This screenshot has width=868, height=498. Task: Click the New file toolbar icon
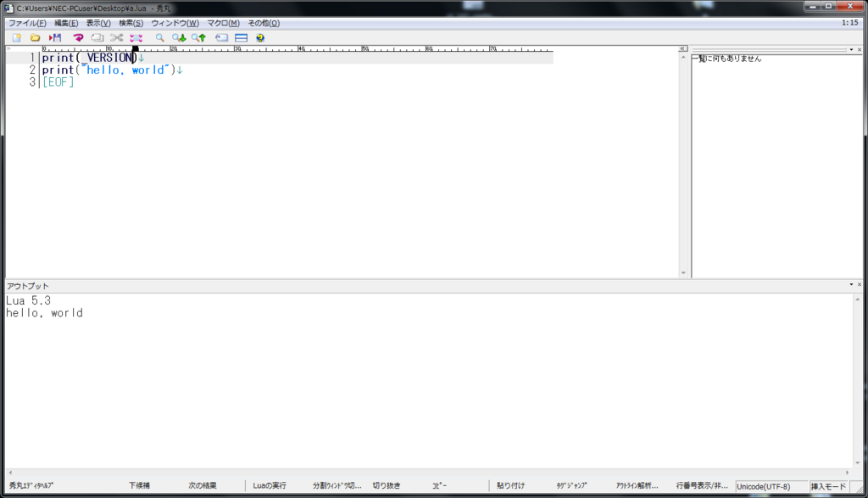(17, 37)
